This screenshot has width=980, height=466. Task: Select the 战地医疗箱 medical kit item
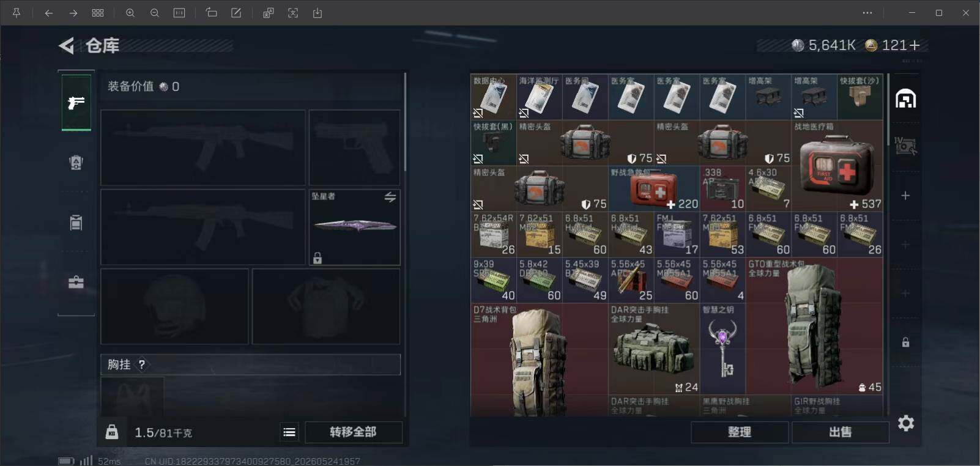837,166
